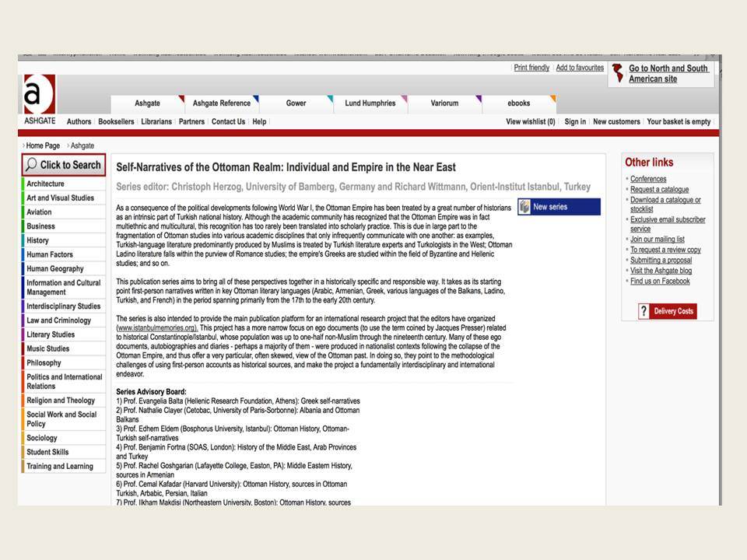747x560 pixels.
Task: Select the ebooks tab
Action: click(519, 103)
